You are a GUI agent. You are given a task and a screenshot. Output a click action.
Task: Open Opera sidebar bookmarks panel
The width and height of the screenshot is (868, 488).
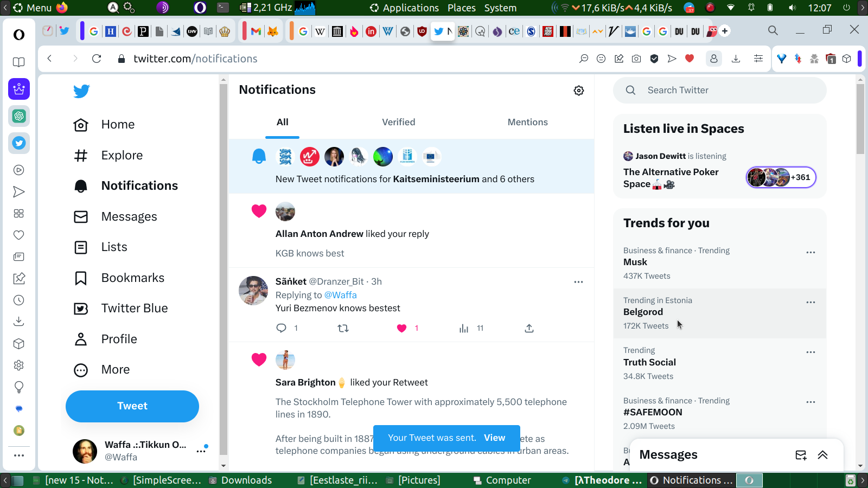(x=19, y=235)
